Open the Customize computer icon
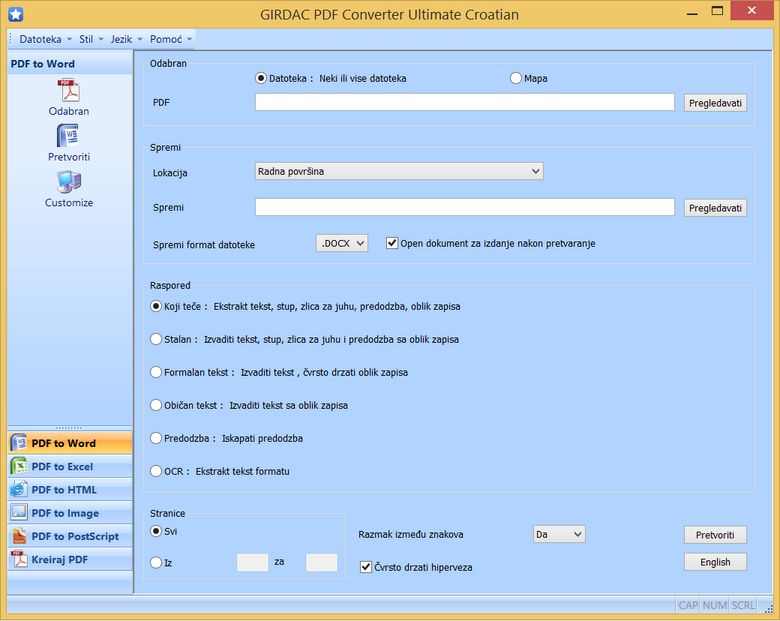The height and width of the screenshot is (621, 780). click(x=69, y=182)
